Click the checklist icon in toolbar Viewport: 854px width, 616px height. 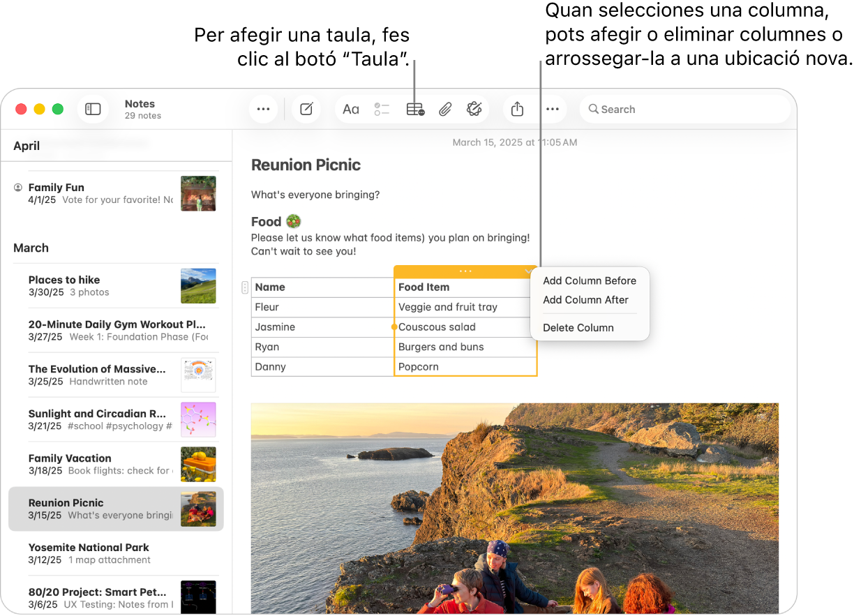[x=382, y=110]
